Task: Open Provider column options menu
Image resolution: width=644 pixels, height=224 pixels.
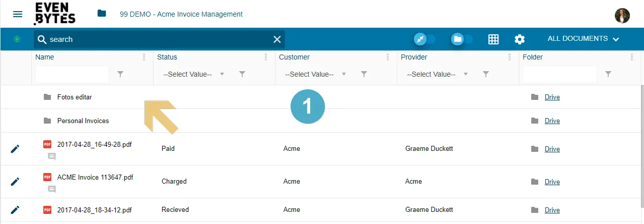Action: tap(510, 57)
